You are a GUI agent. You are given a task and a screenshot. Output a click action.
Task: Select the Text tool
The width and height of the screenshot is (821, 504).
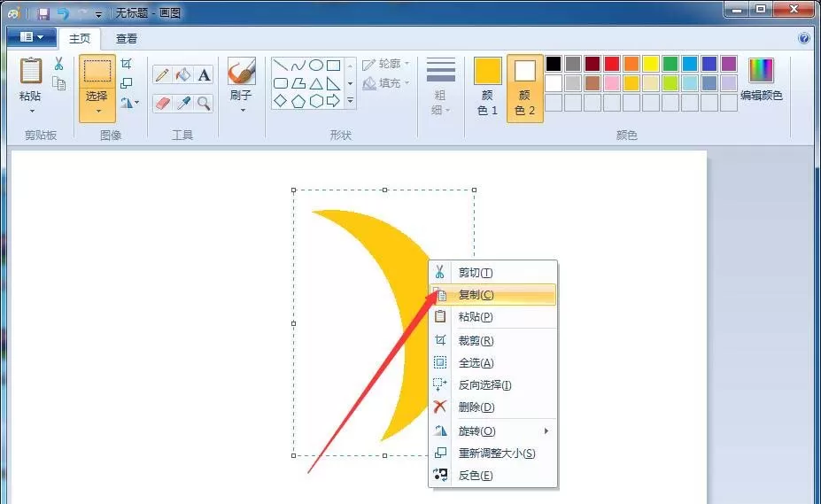pos(204,75)
